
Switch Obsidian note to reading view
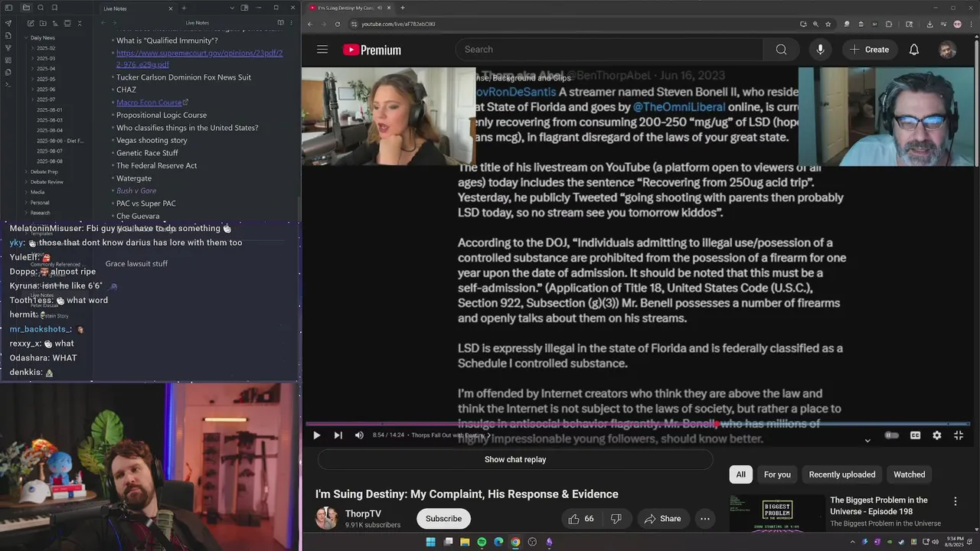[280, 23]
